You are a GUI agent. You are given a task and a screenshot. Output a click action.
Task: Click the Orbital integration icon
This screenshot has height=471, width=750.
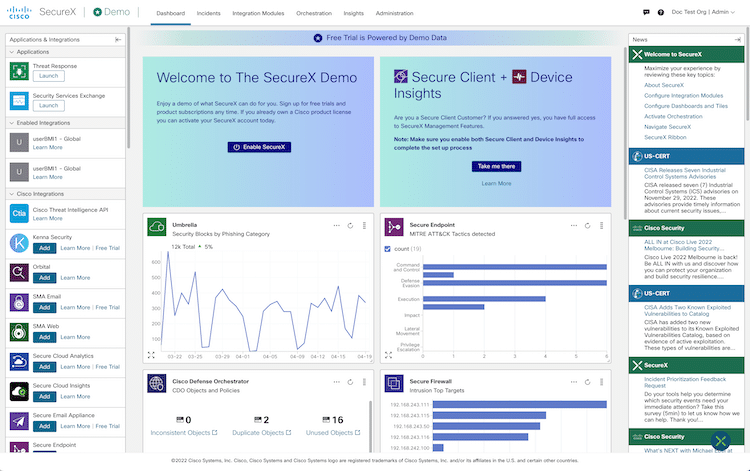tap(19, 273)
